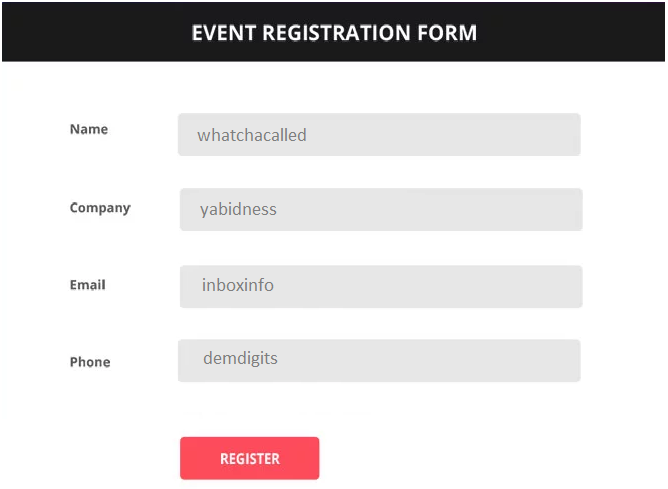Focus the Name input field

click(379, 135)
